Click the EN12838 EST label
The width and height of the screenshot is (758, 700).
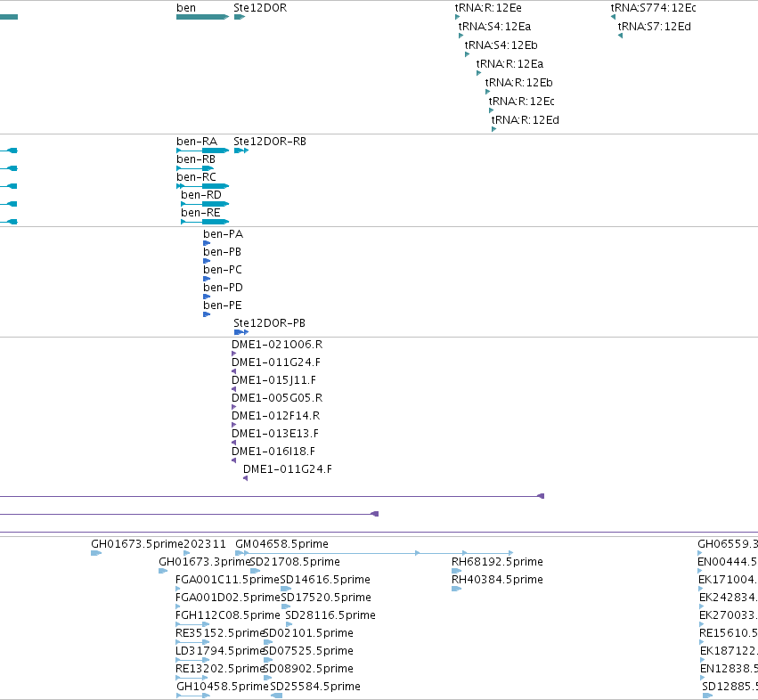729,669
